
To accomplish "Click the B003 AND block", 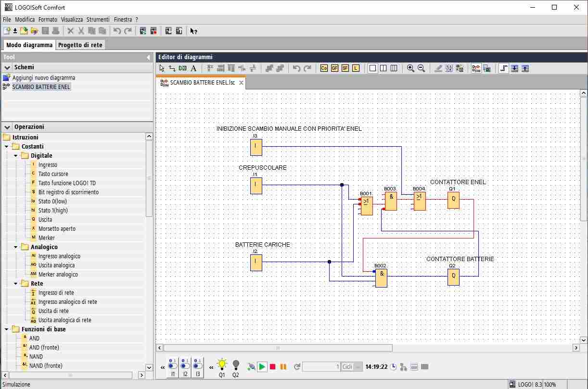I will click(x=390, y=201).
